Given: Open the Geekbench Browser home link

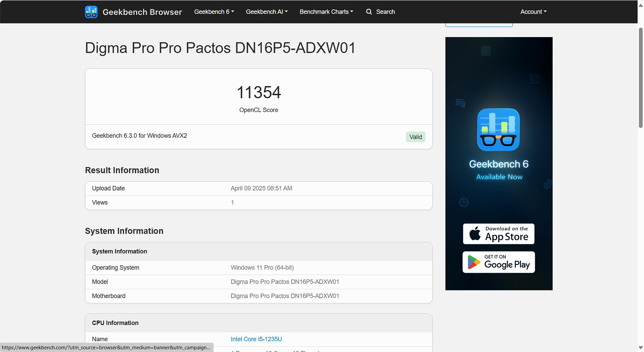Looking at the screenshot, I should point(142,12).
